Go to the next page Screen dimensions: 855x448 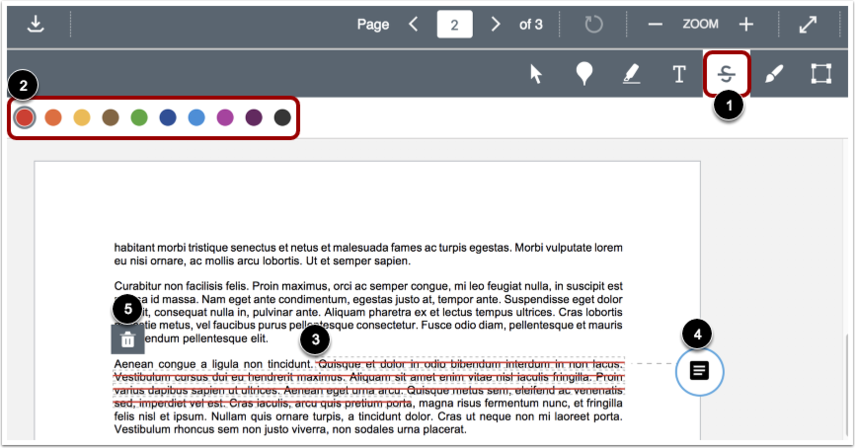[x=495, y=24]
